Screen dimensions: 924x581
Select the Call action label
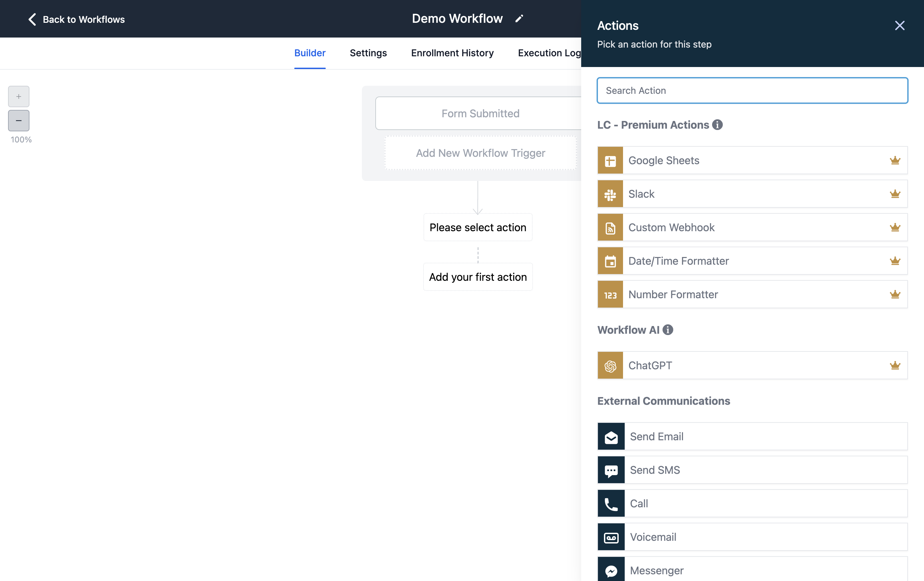tap(639, 503)
